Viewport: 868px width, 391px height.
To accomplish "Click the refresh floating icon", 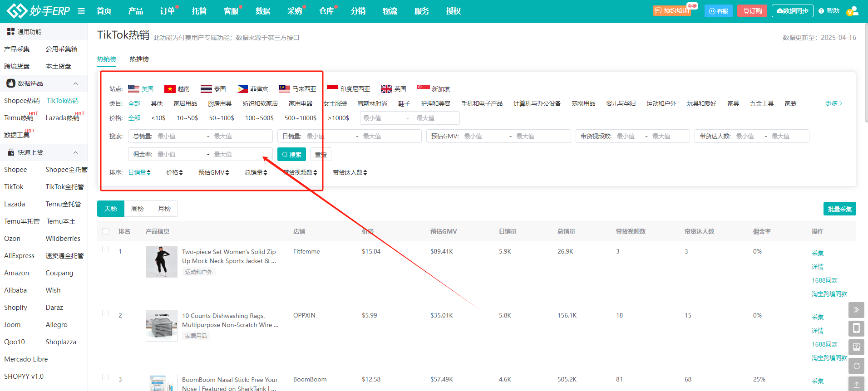I will coord(856,366).
